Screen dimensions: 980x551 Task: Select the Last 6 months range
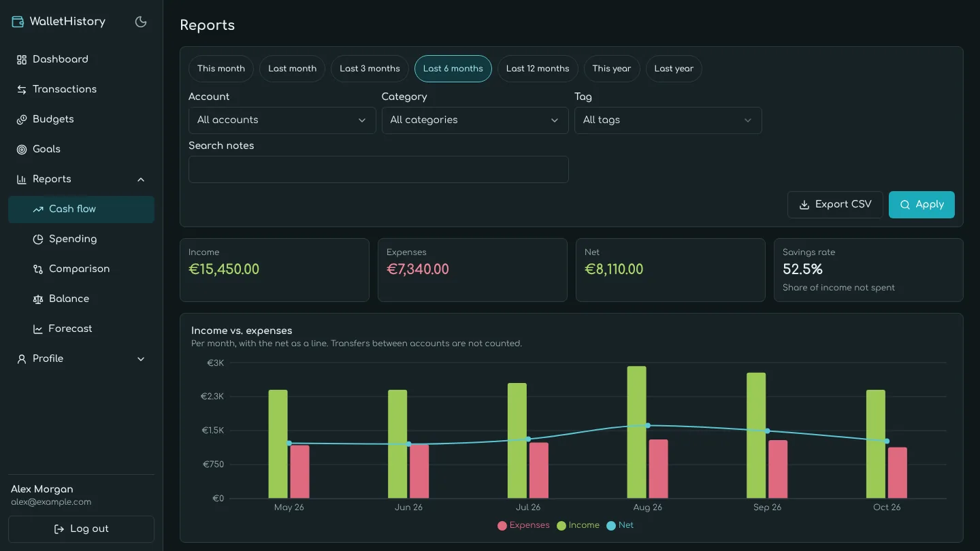tap(453, 69)
